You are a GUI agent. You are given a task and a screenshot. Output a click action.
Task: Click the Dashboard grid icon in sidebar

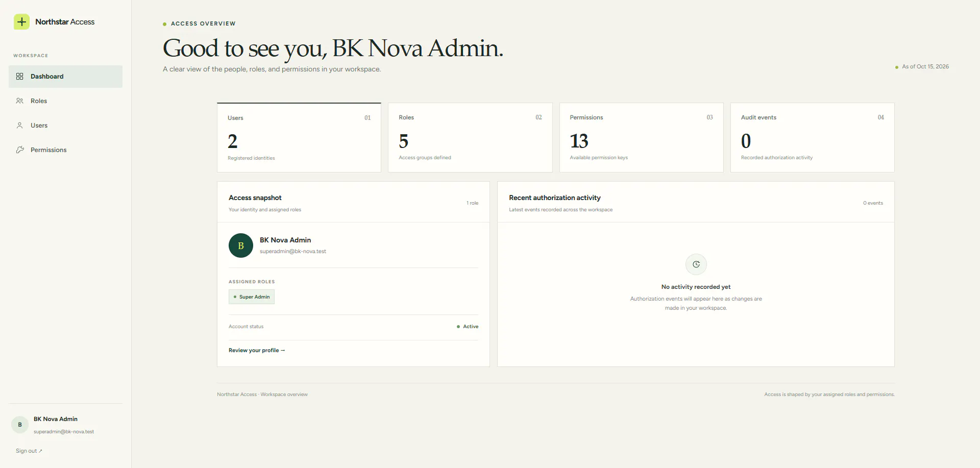point(20,77)
